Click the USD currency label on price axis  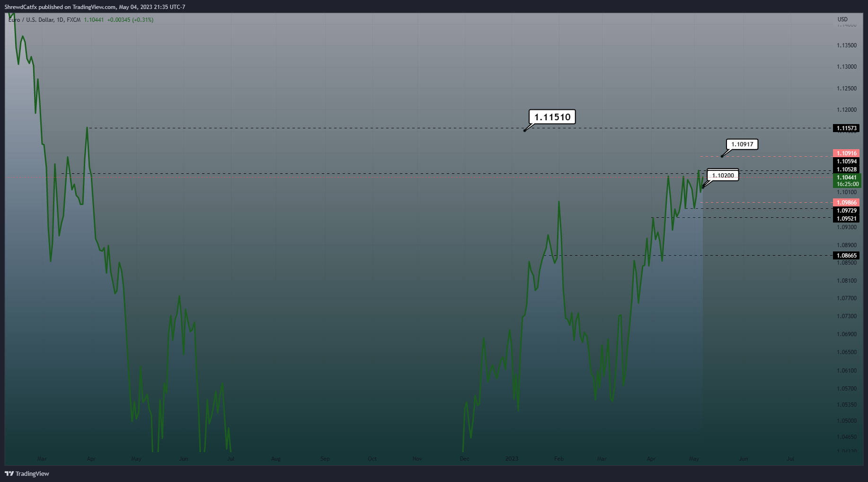(842, 19)
